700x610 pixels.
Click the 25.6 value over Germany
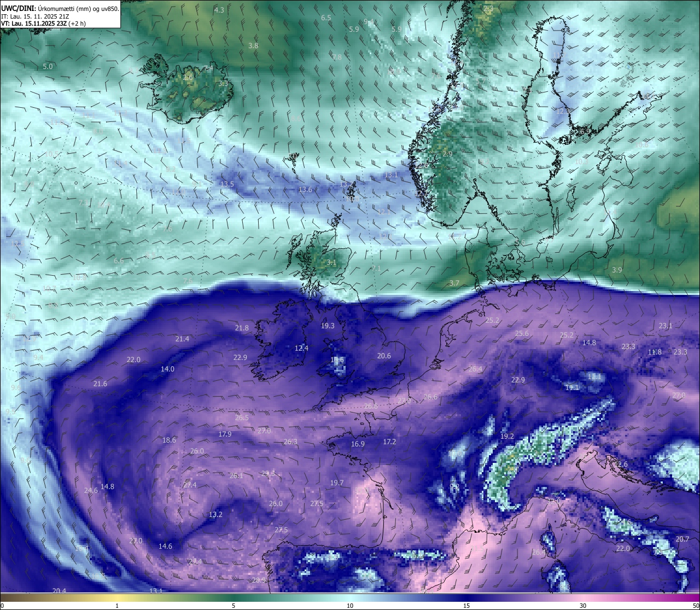(x=522, y=333)
